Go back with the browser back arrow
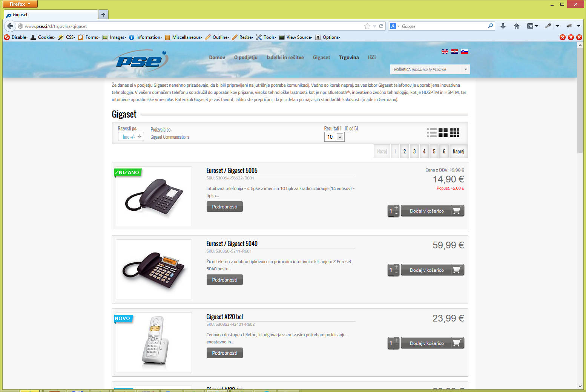The height and width of the screenshot is (392, 586). [10, 26]
